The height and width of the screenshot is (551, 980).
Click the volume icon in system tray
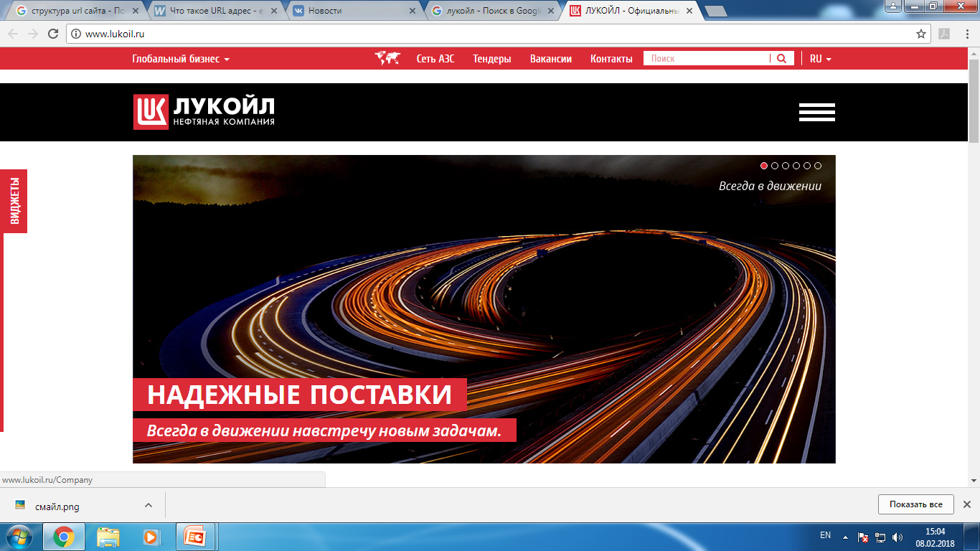(x=897, y=537)
